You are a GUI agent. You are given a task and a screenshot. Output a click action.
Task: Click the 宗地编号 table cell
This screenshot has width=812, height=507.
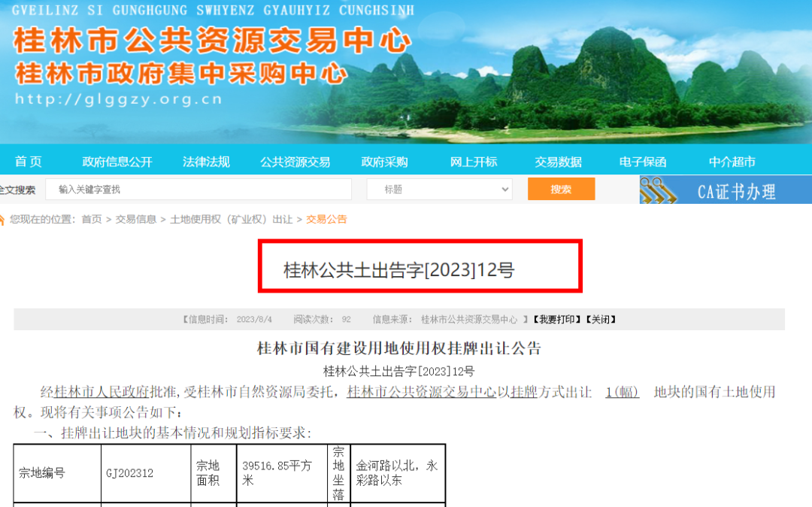(57, 473)
